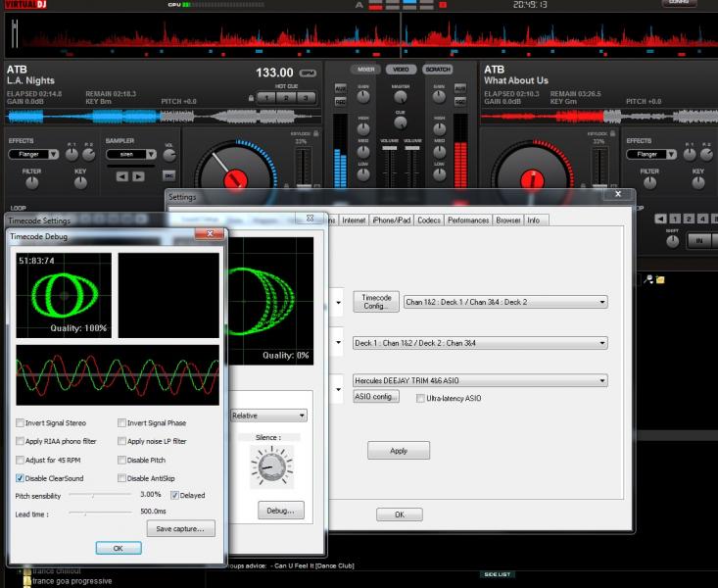Click the BPM button next to 133.00
The width and height of the screenshot is (718, 588).
308,73
